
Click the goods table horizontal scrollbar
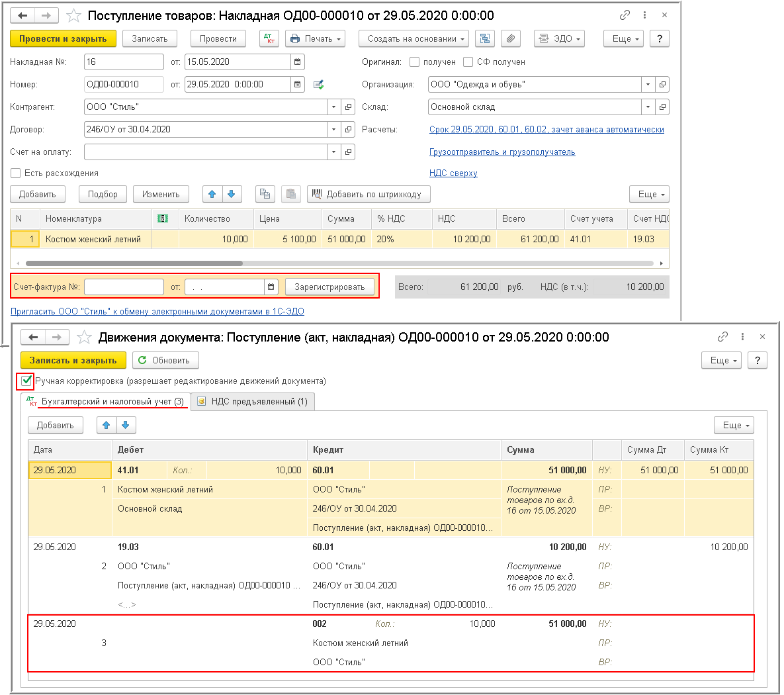click(132, 263)
